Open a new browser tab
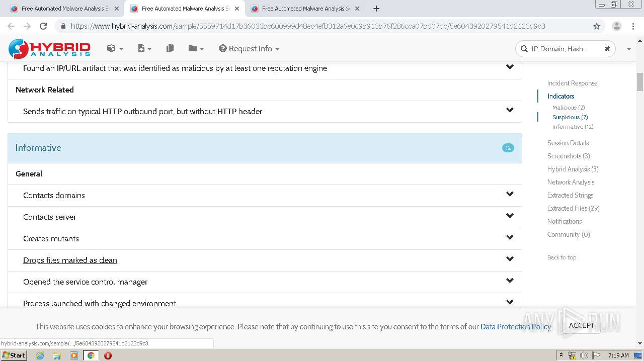Image resolution: width=644 pixels, height=362 pixels. tap(376, 9)
